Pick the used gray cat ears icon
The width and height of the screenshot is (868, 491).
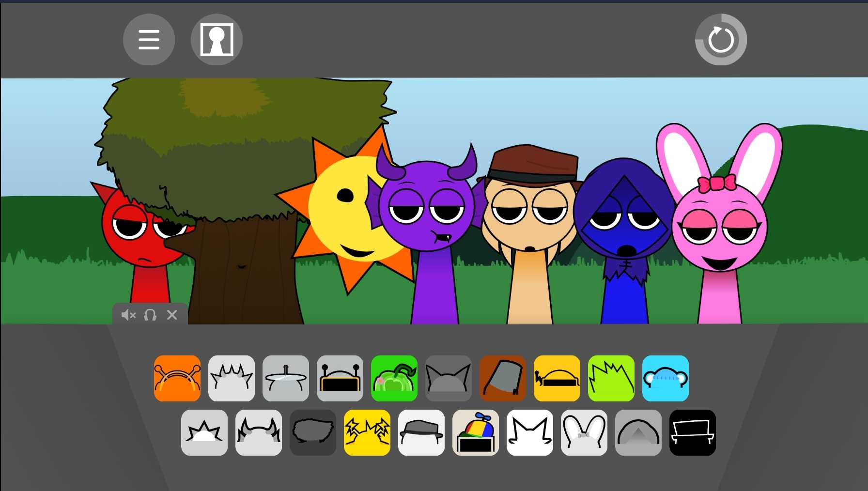click(449, 379)
